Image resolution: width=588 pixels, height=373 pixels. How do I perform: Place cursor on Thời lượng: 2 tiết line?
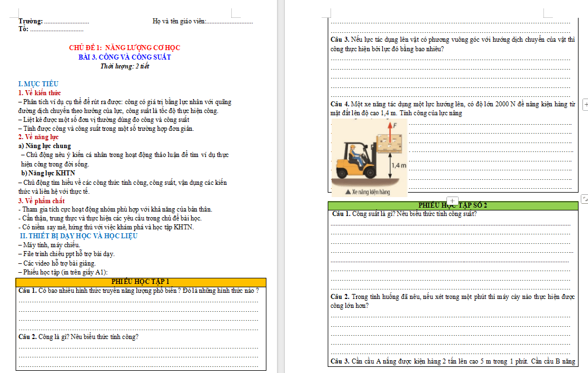[x=124, y=67]
